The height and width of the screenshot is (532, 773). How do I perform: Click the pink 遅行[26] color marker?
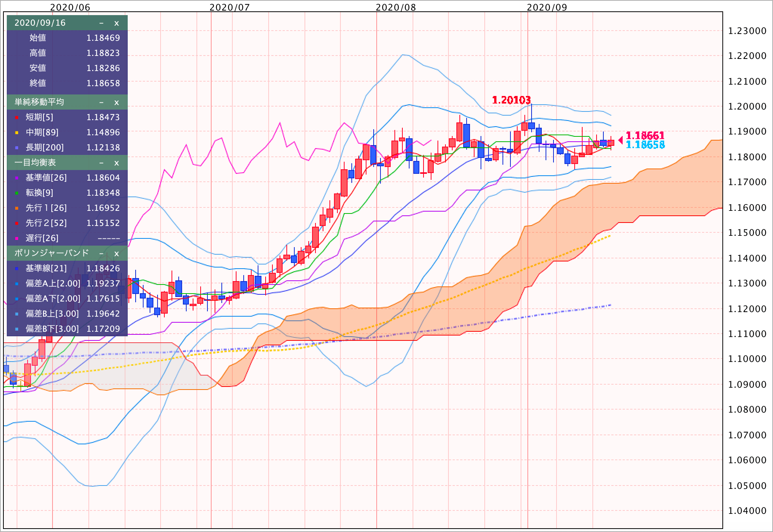(17, 239)
